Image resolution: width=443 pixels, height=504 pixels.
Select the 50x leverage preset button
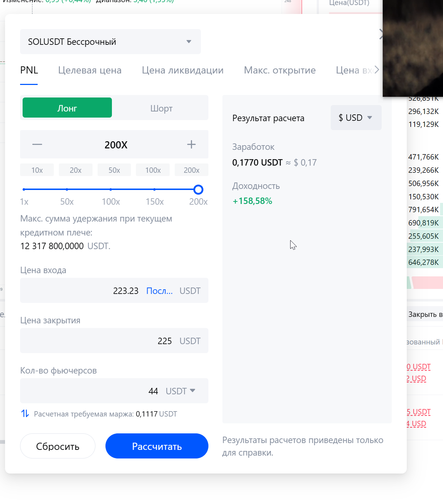coord(114,170)
